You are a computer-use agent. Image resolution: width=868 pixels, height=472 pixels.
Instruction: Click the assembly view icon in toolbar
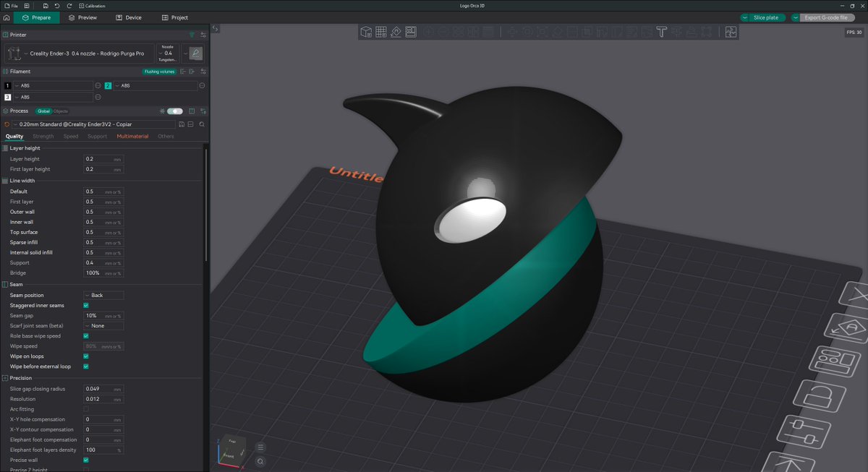730,31
